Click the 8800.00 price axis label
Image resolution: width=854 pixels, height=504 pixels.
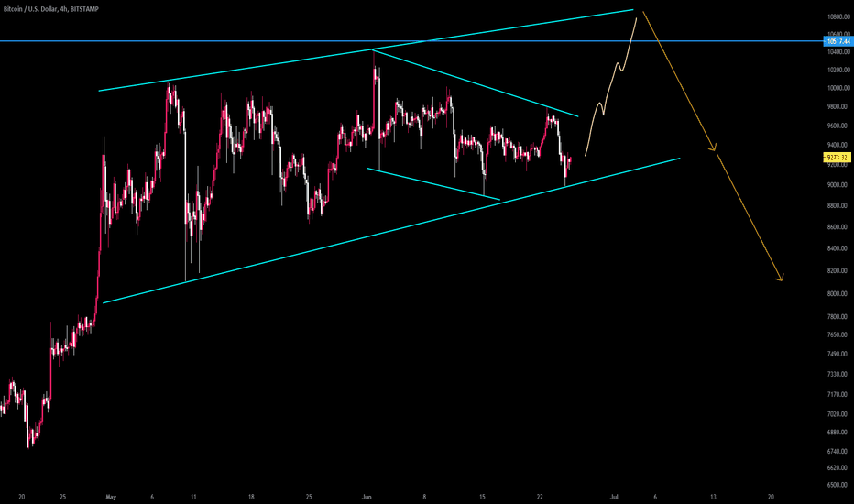click(838, 205)
